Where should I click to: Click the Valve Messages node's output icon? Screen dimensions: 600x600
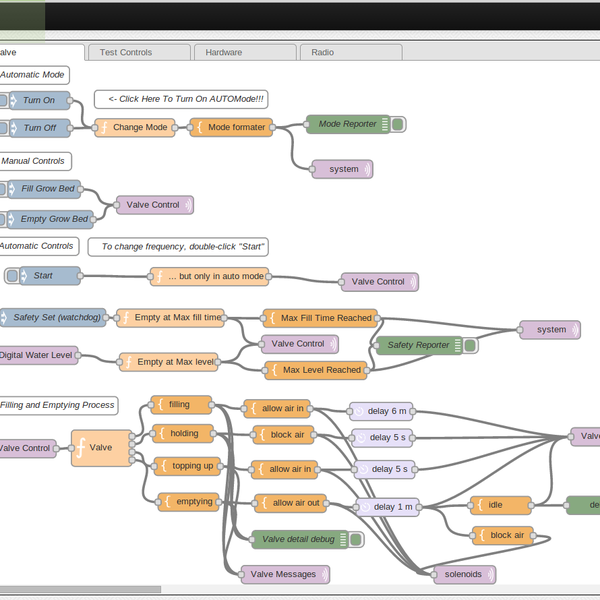[x=324, y=574]
